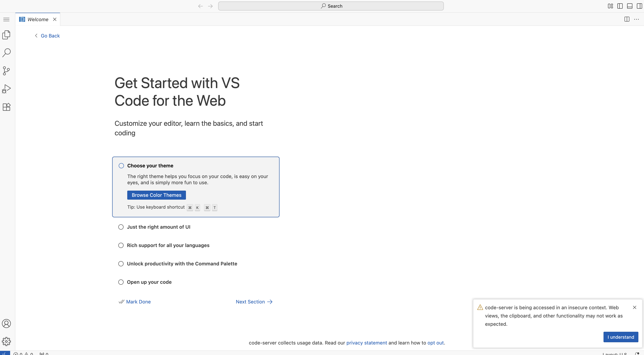Open the Run and Debug view
Screen dimensions: 644x355
tap(7, 89)
